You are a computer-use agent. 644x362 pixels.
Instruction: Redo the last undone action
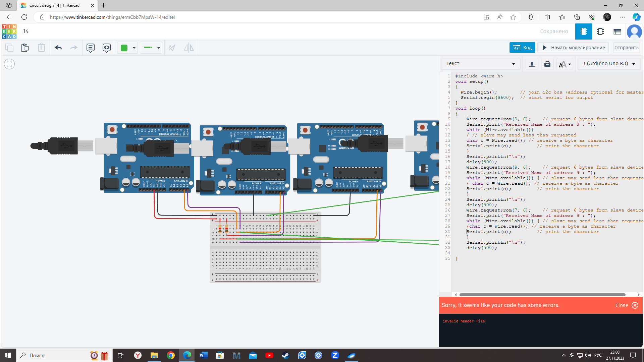coord(74,48)
